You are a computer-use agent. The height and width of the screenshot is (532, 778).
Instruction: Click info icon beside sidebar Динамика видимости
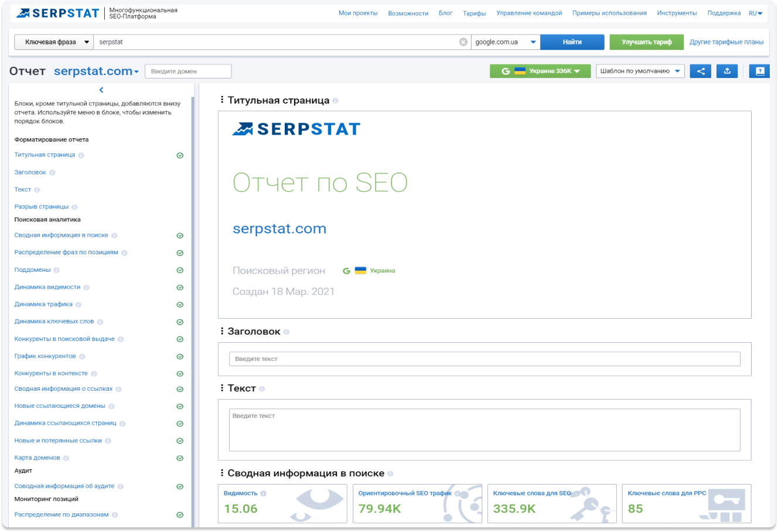(86, 287)
